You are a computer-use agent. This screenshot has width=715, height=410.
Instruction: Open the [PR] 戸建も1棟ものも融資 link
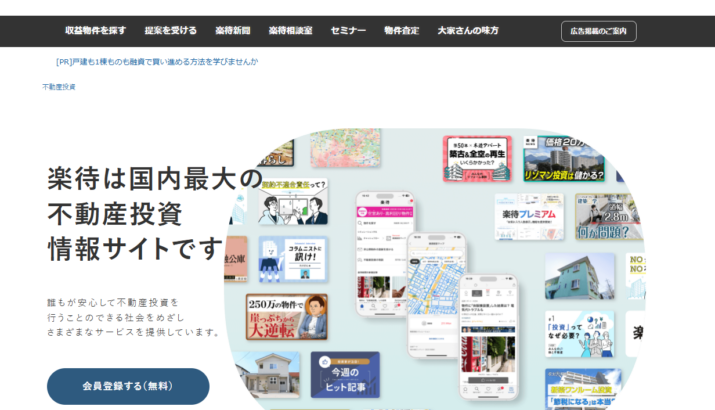(x=157, y=62)
